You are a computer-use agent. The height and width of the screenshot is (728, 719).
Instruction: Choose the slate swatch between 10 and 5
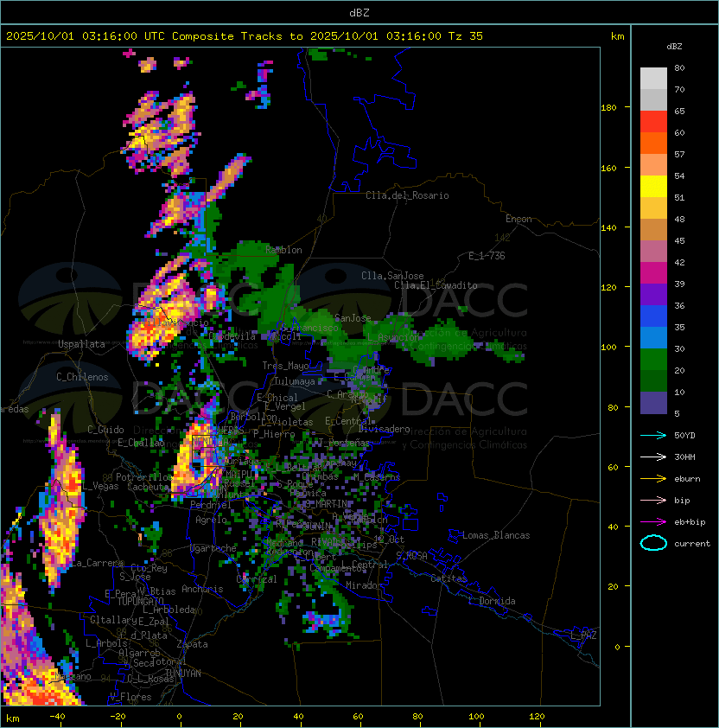(653, 403)
